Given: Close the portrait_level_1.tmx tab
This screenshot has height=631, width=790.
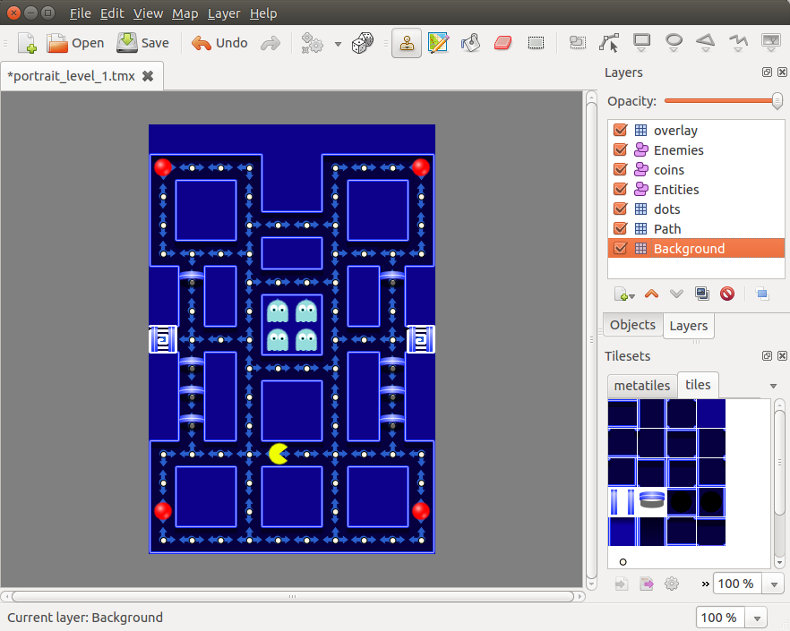Looking at the screenshot, I should tap(148, 76).
